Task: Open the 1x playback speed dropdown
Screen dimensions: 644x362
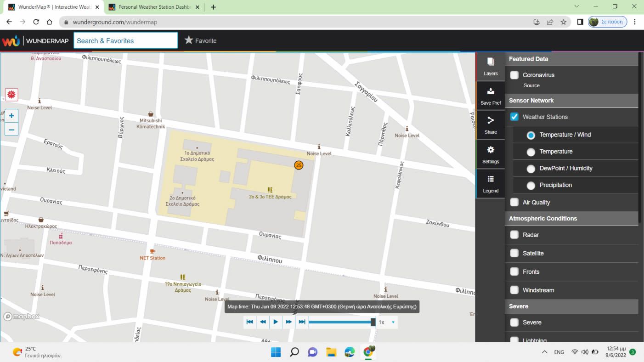Action: [386, 322]
